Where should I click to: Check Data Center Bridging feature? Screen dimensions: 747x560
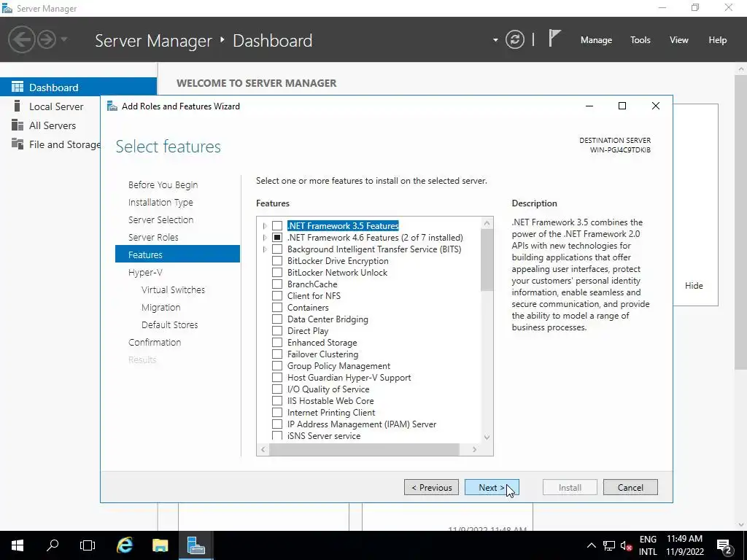click(277, 319)
